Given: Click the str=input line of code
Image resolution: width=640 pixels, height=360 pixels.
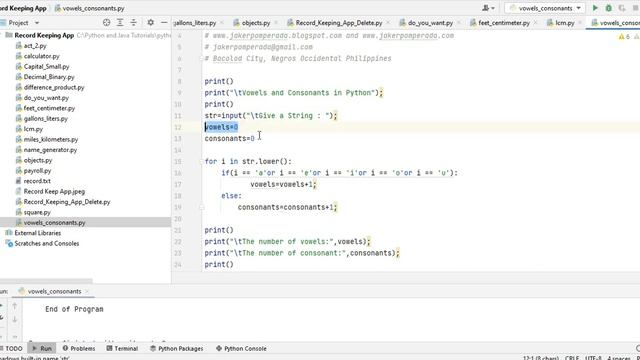Looking at the screenshot, I should coord(271,116).
